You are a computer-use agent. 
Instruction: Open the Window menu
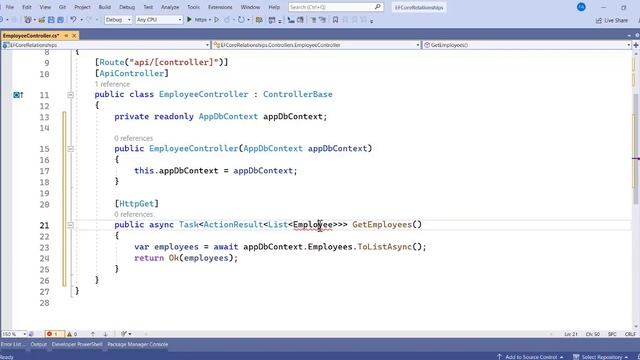(x=250, y=7)
